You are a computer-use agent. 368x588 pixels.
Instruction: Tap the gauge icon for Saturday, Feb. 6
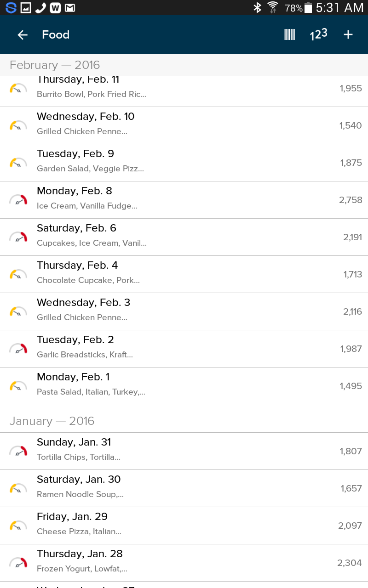click(x=18, y=237)
